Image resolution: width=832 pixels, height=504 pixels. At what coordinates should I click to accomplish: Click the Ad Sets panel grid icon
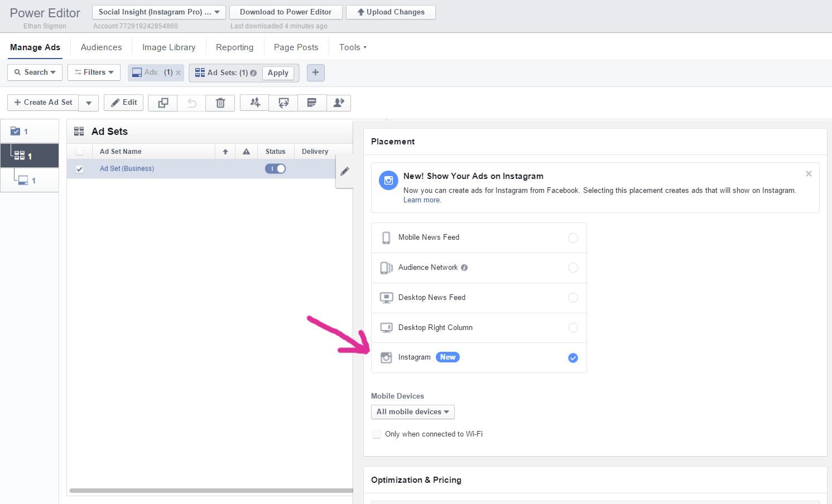coord(79,132)
